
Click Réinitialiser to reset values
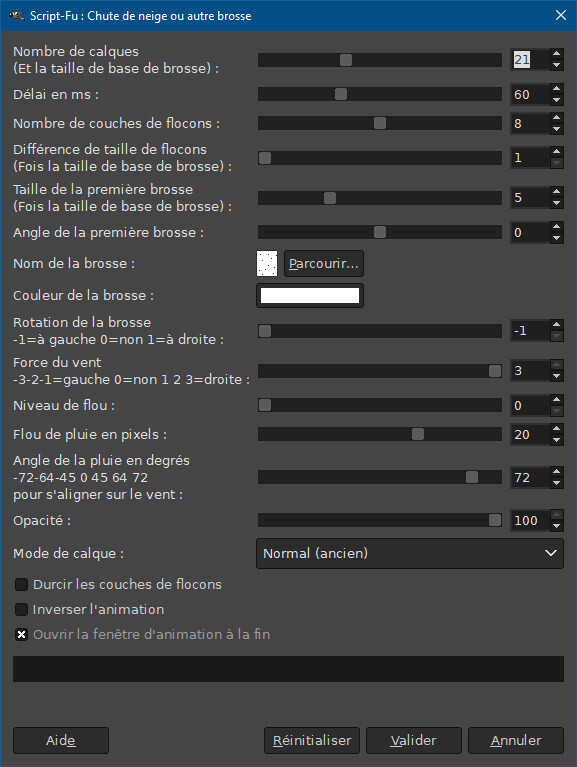(312, 741)
